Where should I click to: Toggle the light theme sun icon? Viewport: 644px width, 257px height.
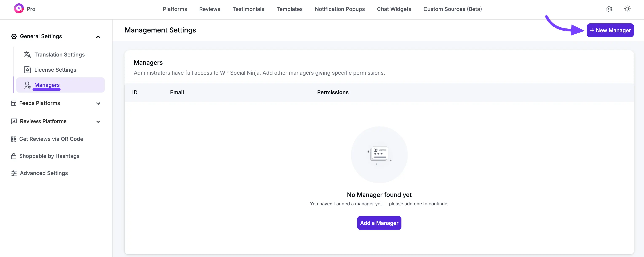click(627, 8)
